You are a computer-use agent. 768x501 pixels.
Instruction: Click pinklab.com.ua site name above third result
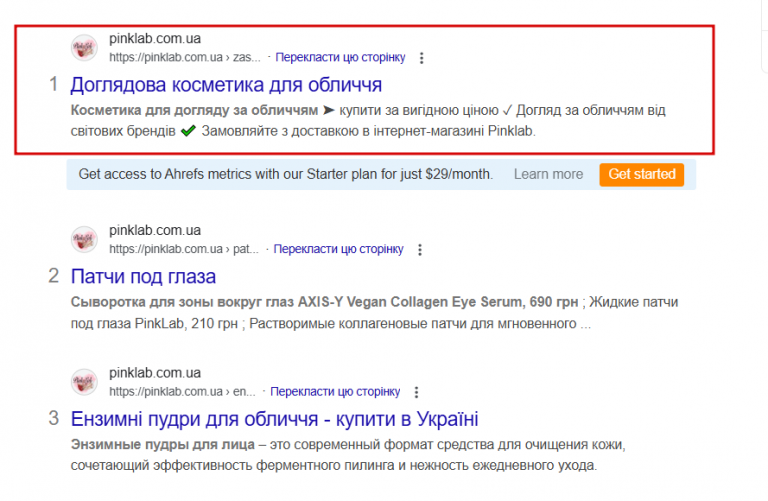[155, 373]
